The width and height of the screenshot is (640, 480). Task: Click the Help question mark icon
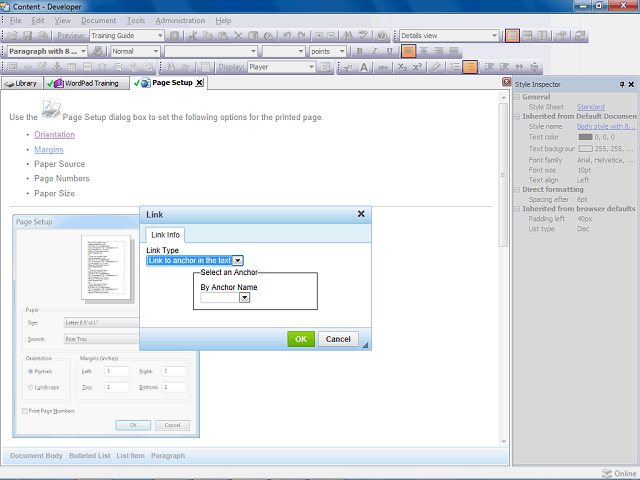tap(382, 36)
